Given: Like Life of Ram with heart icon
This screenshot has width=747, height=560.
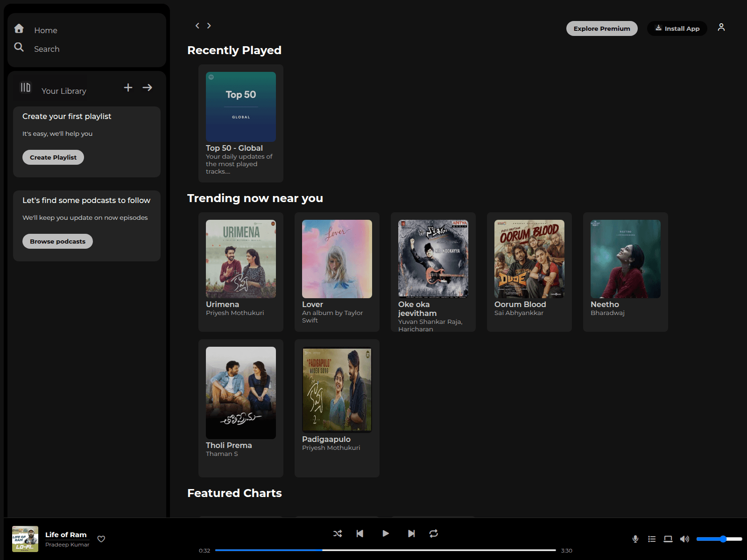Looking at the screenshot, I should point(101,539).
